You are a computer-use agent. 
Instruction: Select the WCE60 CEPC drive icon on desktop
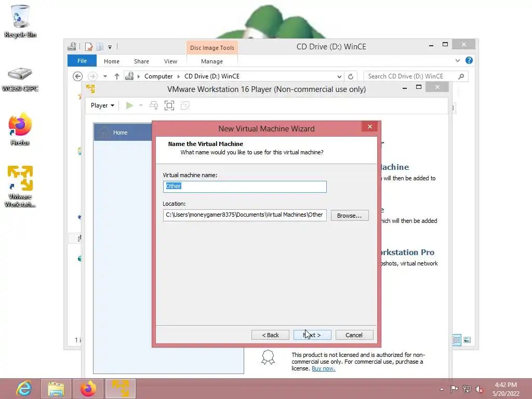point(20,79)
